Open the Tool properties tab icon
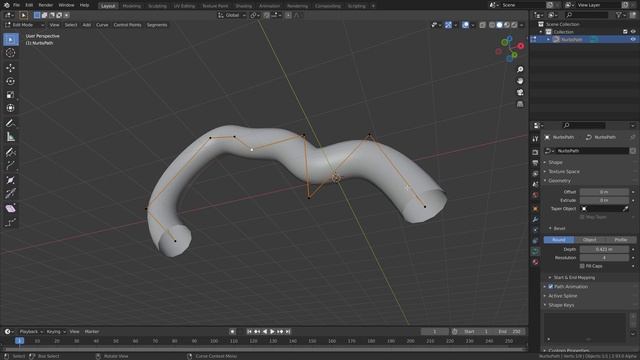The height and width of the screenshot is (360, 640). (x=536, y=139)
